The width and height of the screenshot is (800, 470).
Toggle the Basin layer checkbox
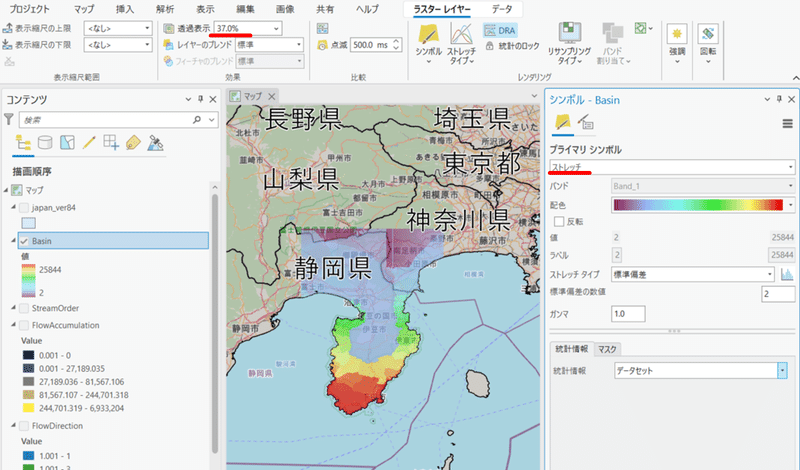point(24,241)
